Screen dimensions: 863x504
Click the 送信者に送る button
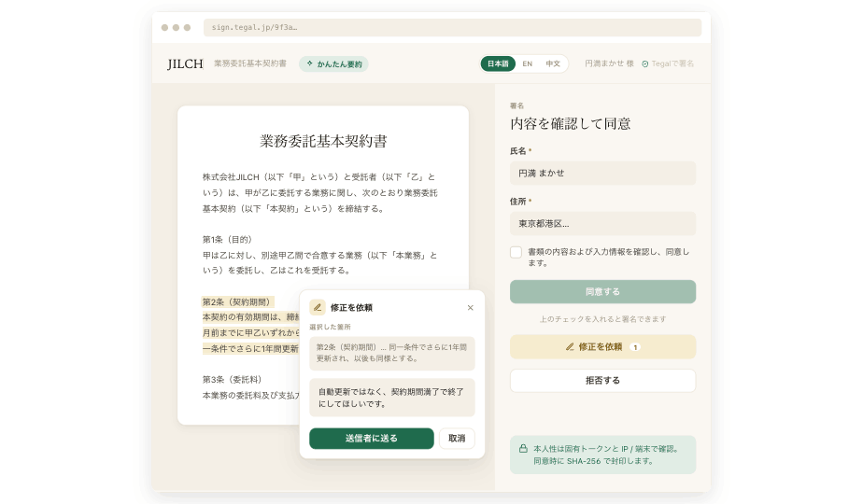pyautogui.click(x=372, y=439)
